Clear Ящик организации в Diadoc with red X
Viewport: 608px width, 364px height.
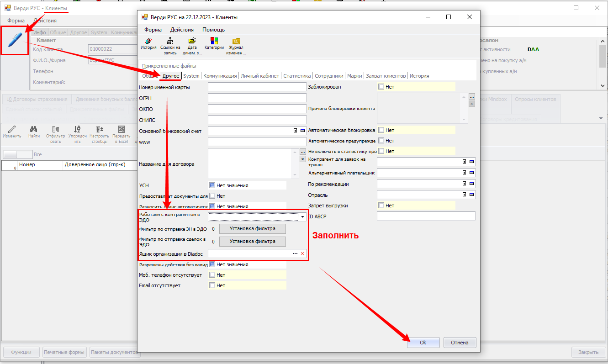tap(302, 253)
